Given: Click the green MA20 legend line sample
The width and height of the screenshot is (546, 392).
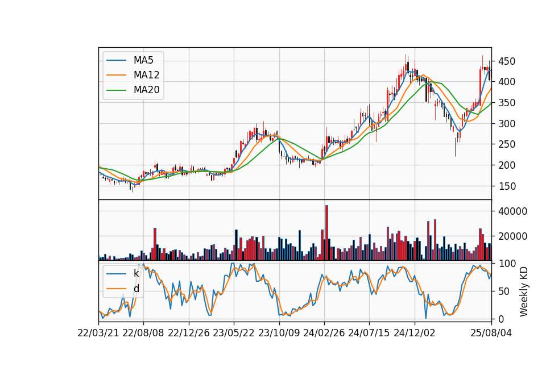Looking at the screenshot, I should coord(116,90).
